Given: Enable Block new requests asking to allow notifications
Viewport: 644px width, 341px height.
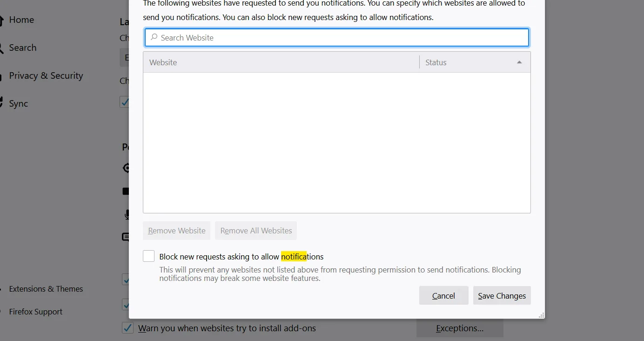Looking at the screenshot, I should (149, 256).
